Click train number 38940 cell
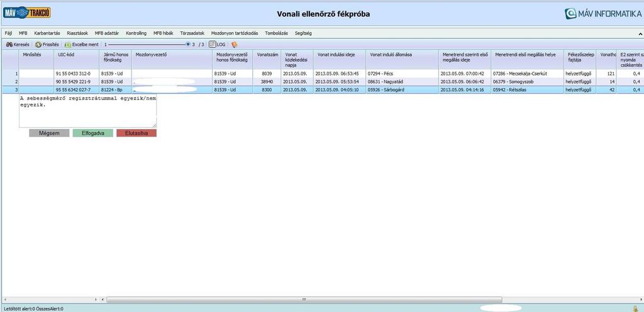 265,82
